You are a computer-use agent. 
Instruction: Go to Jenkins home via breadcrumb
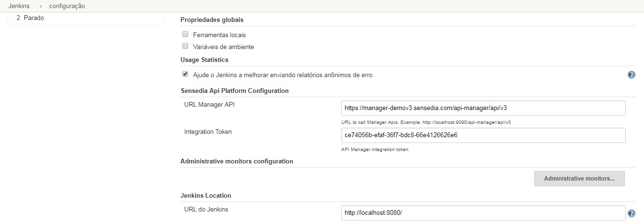coord(19,6)
